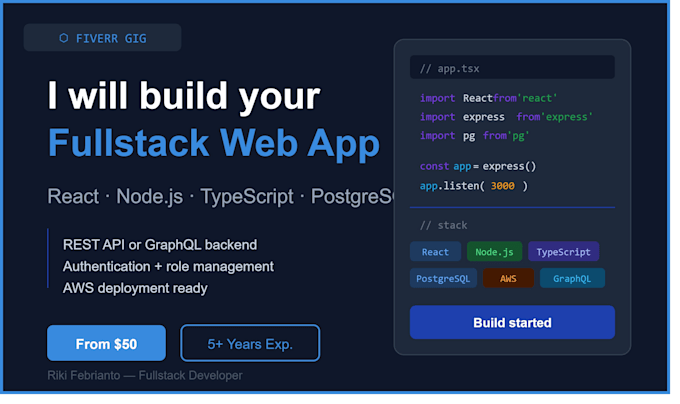Click the import React from 'react' code line
Screen dimensions: 680x404
488,98
